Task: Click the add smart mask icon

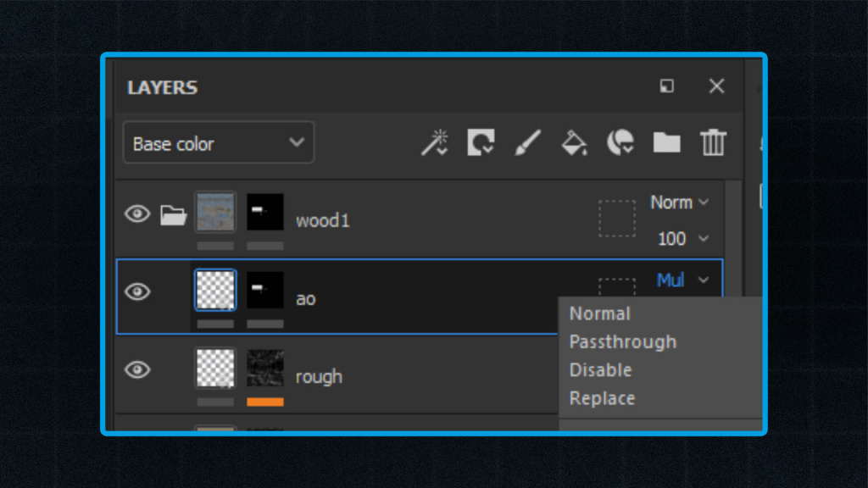Action: click(x=481, y=142)
